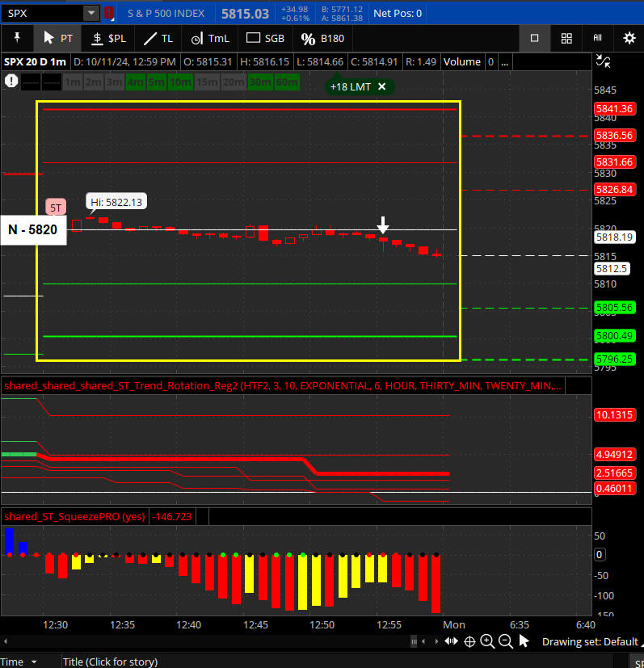Click the -146.723 SqueezePRO value
This screenshot has width=644, height=668.
(x=172, y=517)
